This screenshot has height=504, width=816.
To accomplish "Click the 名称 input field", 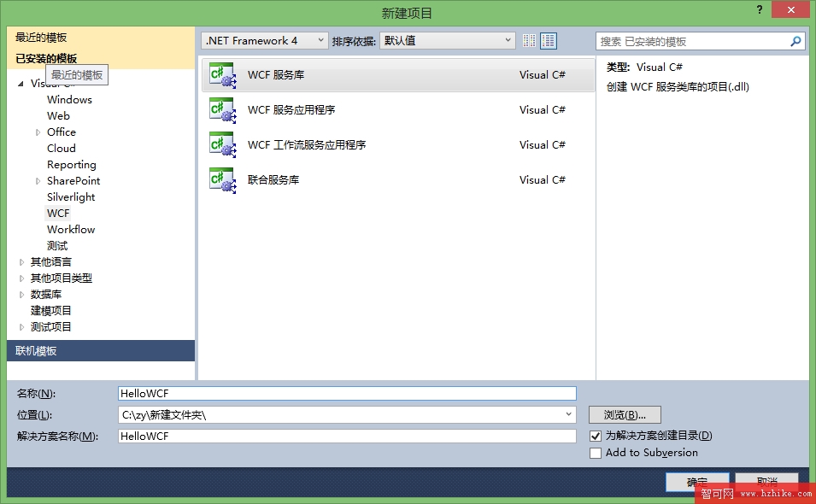I will (347, 394).
